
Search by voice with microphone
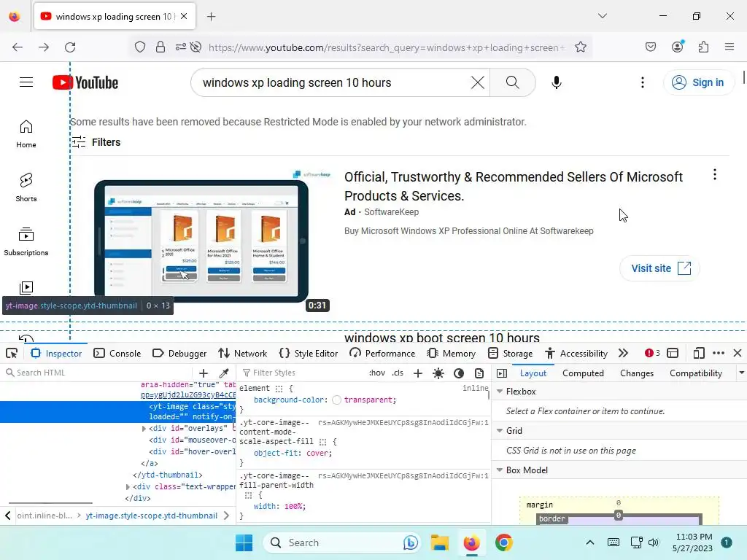point(557,82)
